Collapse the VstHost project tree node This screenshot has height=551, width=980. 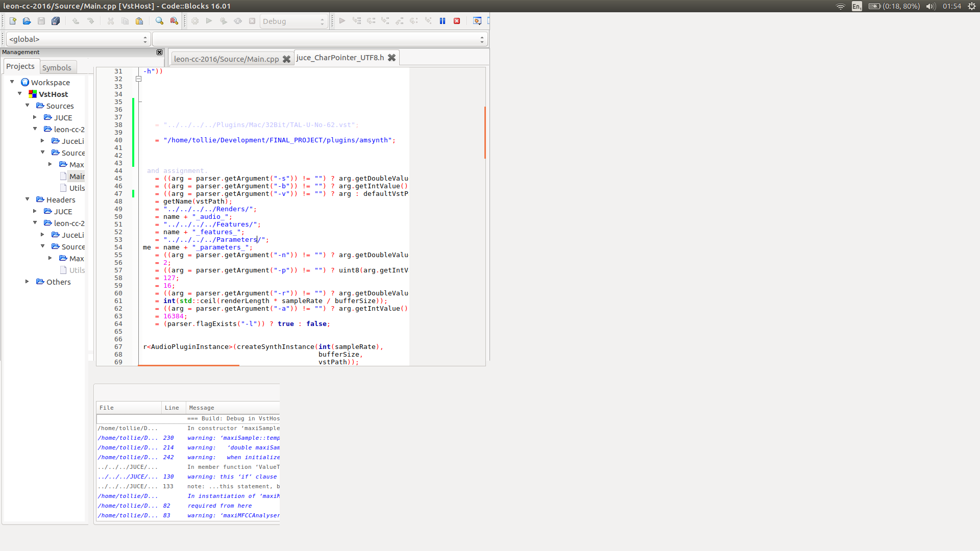[x=20, y=94]
